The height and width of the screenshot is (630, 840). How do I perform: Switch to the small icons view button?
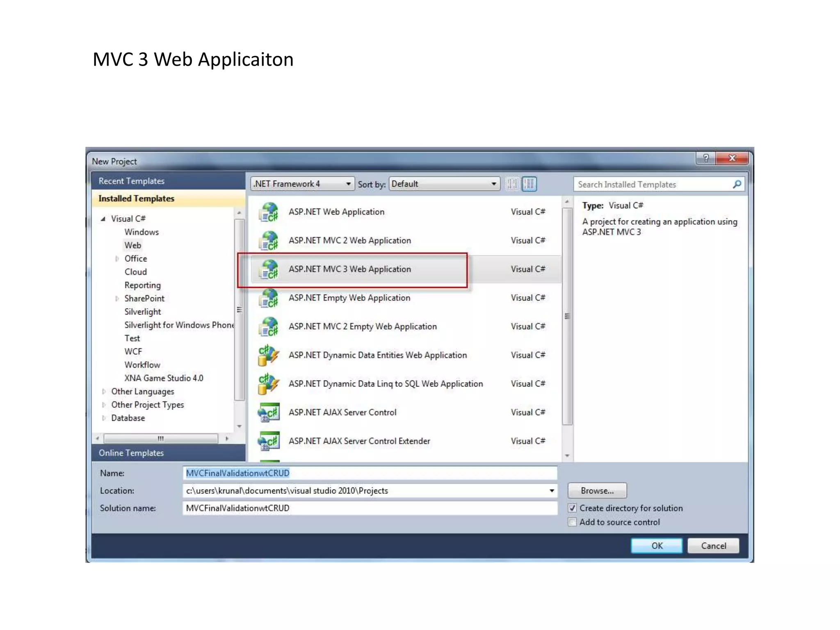point(512,184)
